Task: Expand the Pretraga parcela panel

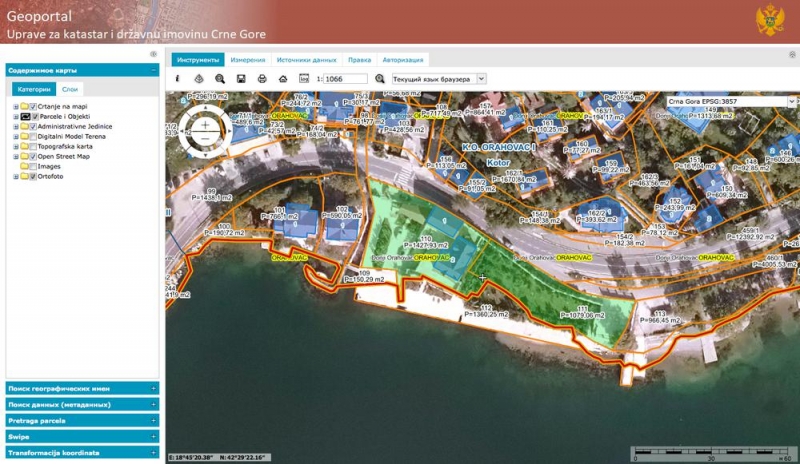Action: pos(82,421)
